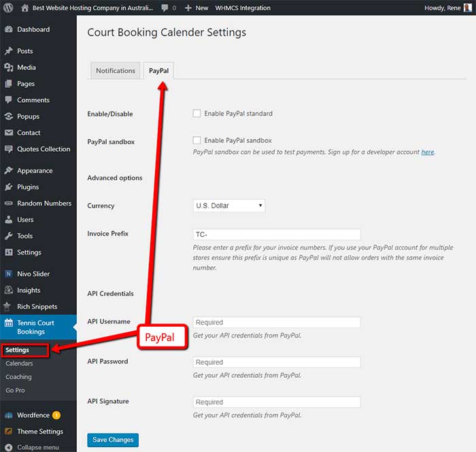Open the Media library icon
The width and height of the screenshot is (476, 452).
point(9,67)
